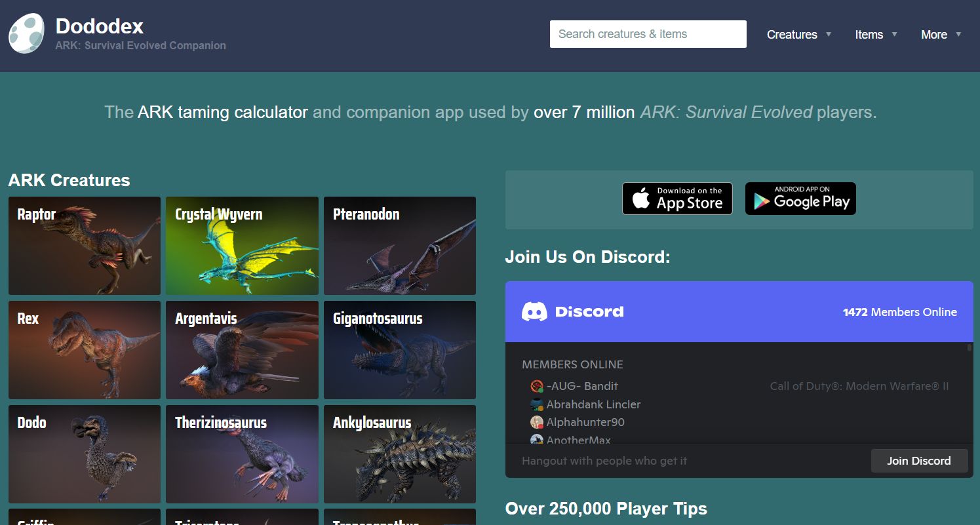Click the Search creatures & items field
This screenshot has width=980, height=525.
pos(648,34)
